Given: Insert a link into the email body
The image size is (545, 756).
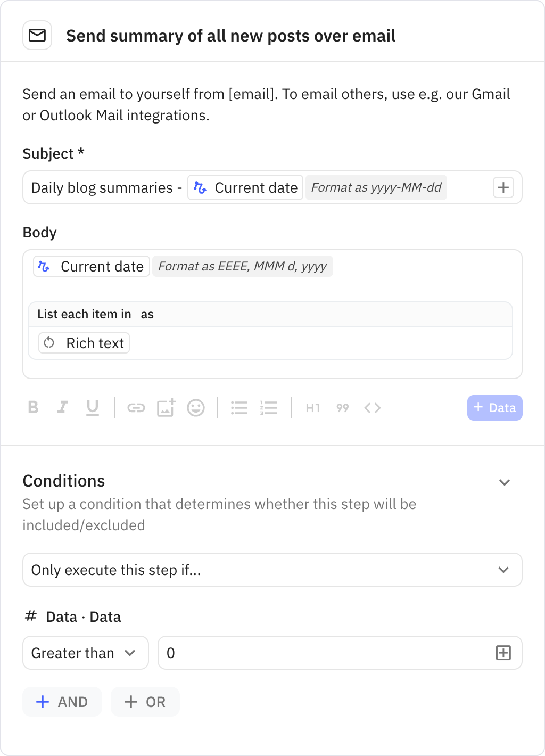Looking at the screenshot, I should [x=136, y=408].
